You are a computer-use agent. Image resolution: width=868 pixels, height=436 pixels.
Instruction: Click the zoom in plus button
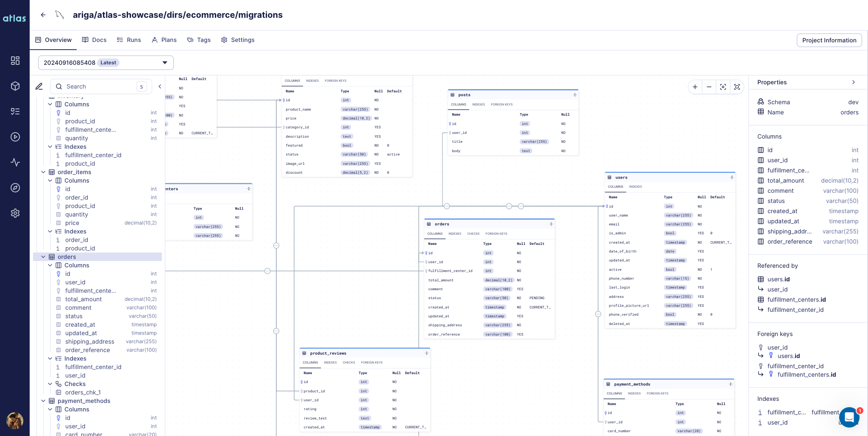pos(695,87)
